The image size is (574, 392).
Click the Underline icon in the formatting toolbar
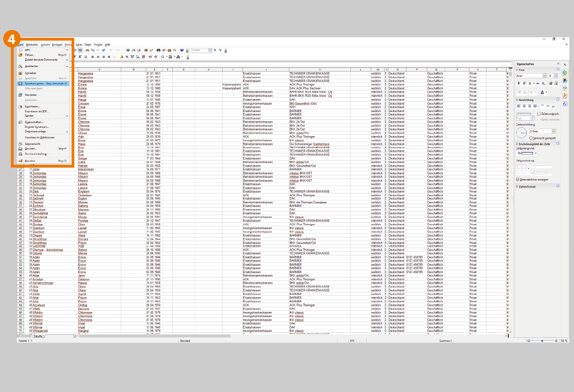(x=85, y=56)
